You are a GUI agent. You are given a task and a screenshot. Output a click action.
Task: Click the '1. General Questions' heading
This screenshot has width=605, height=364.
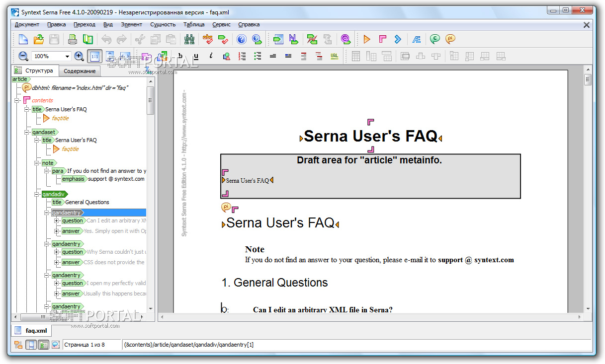point(274,283)
